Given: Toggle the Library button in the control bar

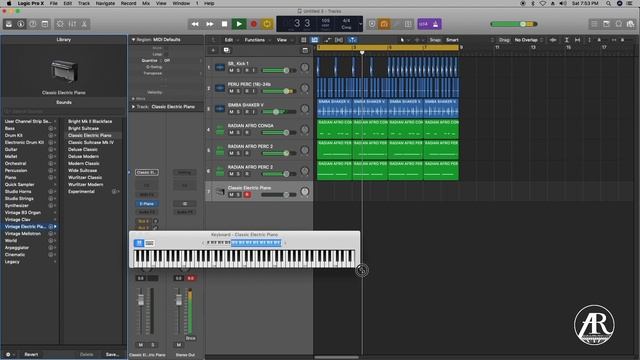Looking at the screenshot, I should (9, 24).
